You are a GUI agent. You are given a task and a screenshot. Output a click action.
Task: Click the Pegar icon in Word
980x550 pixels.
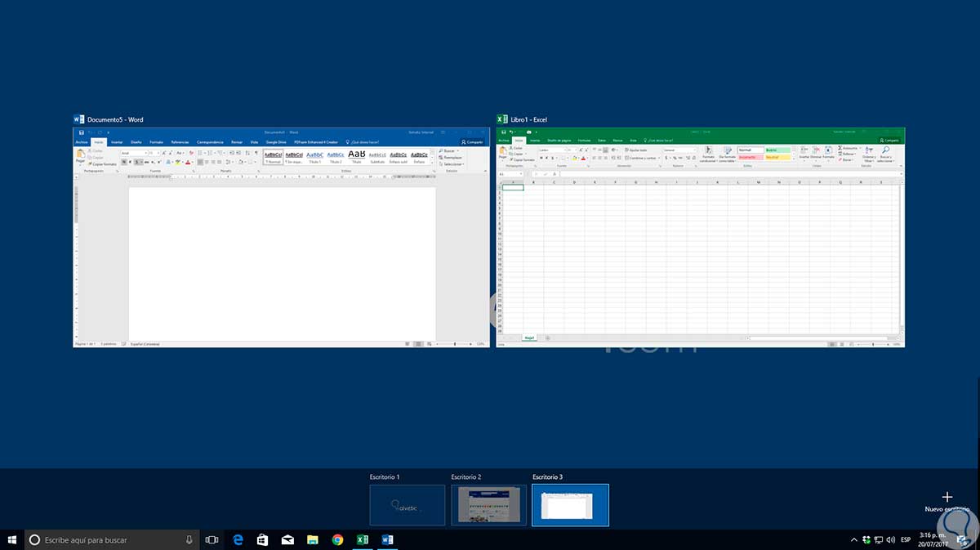[80, 154]
